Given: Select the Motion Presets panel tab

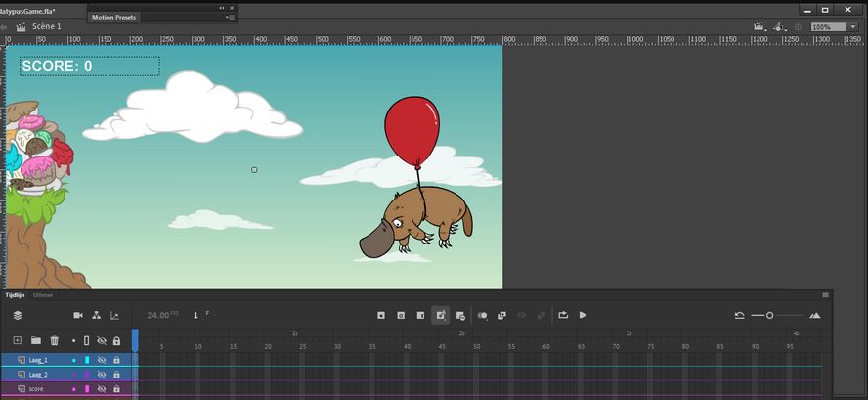Looking at the screenshot, I should pos(114,17).
